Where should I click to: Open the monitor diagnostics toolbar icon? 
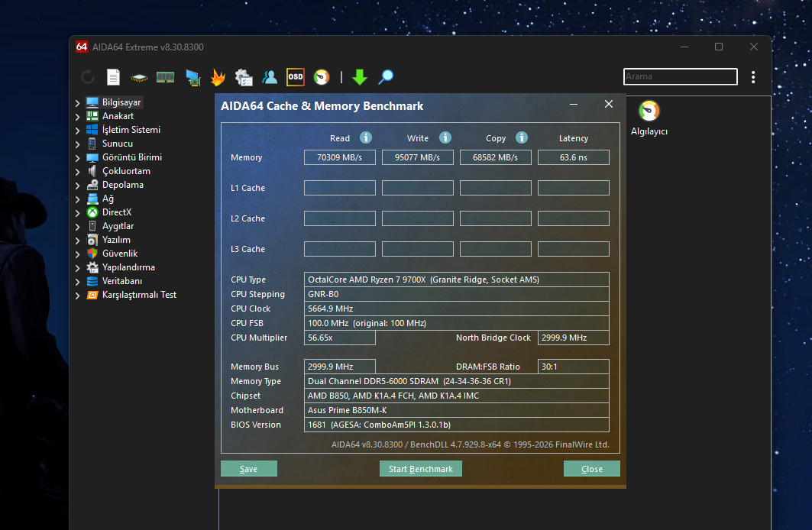pyautogui.click(x=193, y=78)
